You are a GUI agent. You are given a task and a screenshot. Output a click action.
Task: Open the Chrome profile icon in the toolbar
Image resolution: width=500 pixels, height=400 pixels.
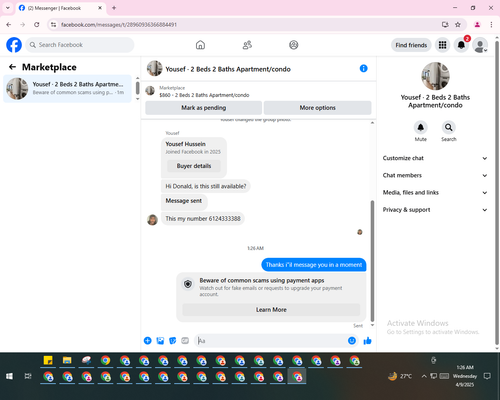click(x=477, y=25)
